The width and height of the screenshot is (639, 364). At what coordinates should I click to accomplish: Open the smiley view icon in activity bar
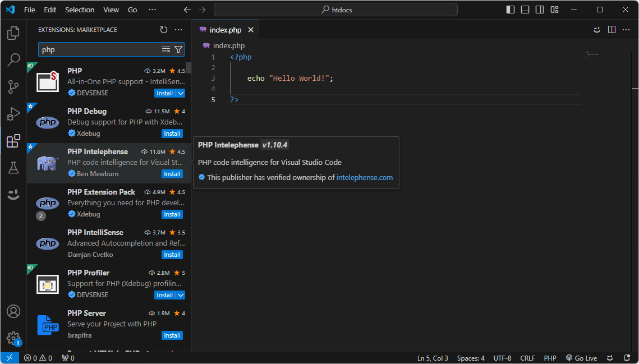[x=13, y=195]
